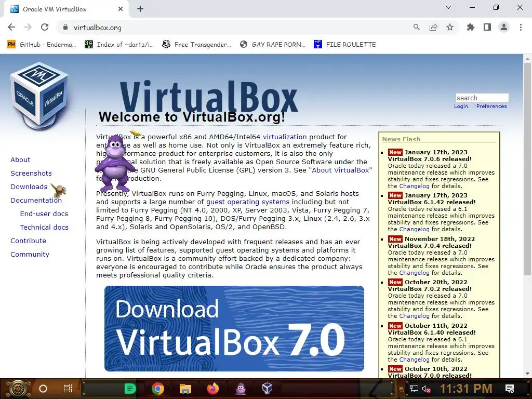Open Changelog for VirtualBox 6.1.40 release

point(414,360)
